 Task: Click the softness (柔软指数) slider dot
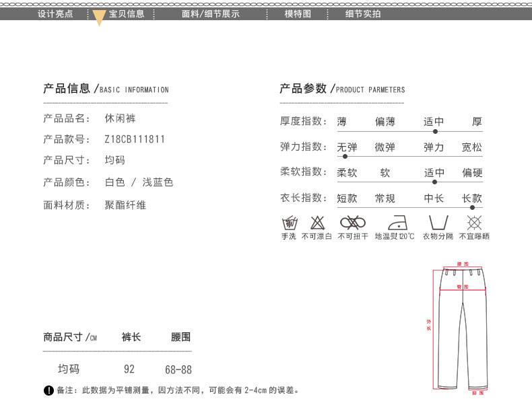pyautogui.click(x=435, y=182)
